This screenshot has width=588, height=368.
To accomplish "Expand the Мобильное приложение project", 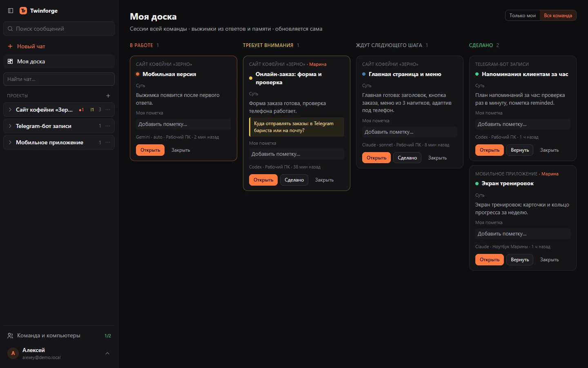I will tap(10, 142).
